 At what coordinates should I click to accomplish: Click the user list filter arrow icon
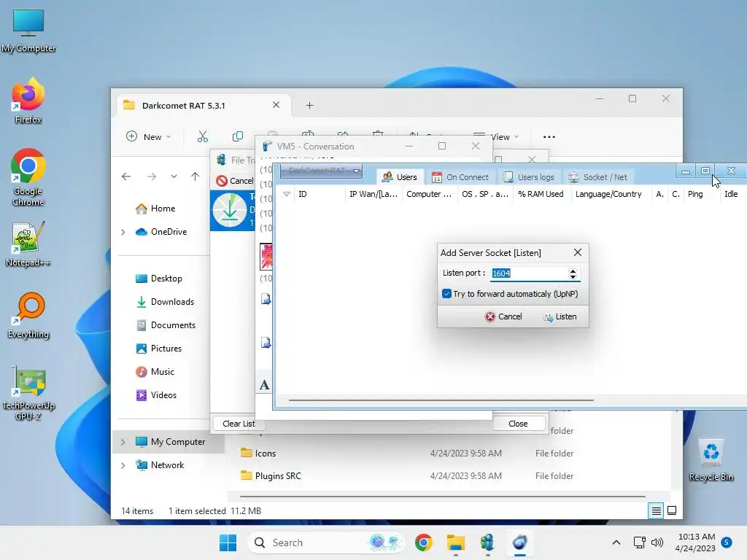286,194
